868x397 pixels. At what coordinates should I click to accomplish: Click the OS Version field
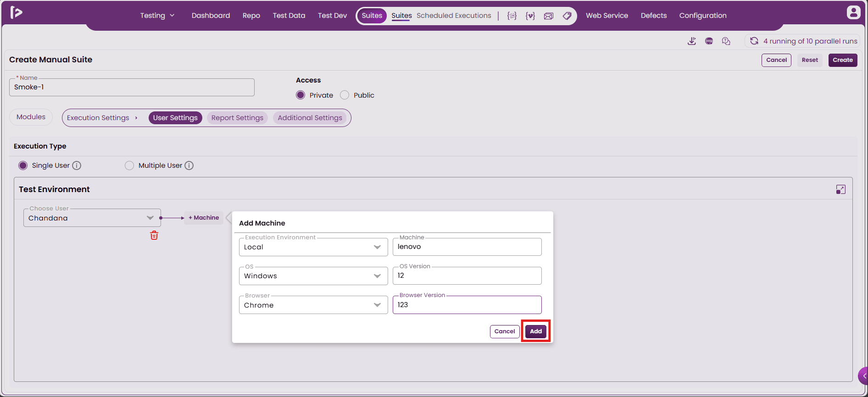467,276
